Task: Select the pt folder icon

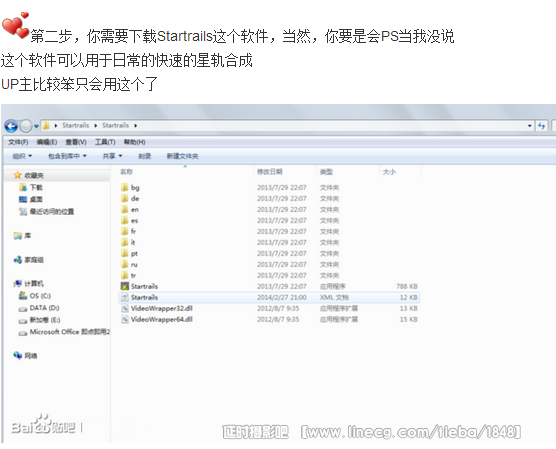Action: click(x=124, y=253)
